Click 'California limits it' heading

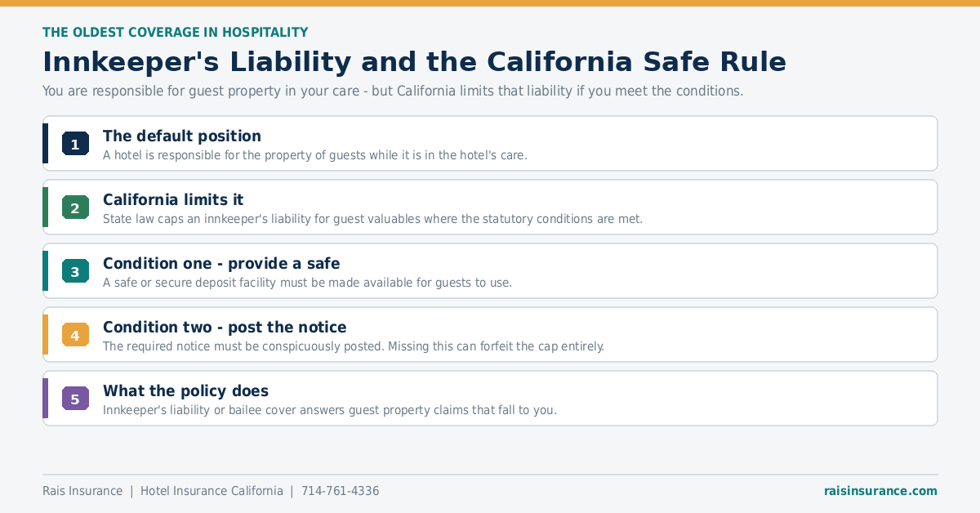click(173, 199)
